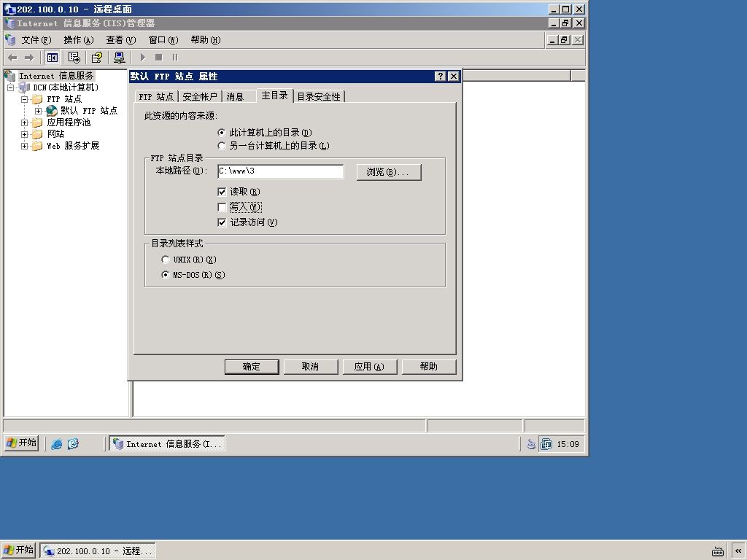
Task: Click the Forward arrow toolbar icon
Action: [x=29, y=58]
